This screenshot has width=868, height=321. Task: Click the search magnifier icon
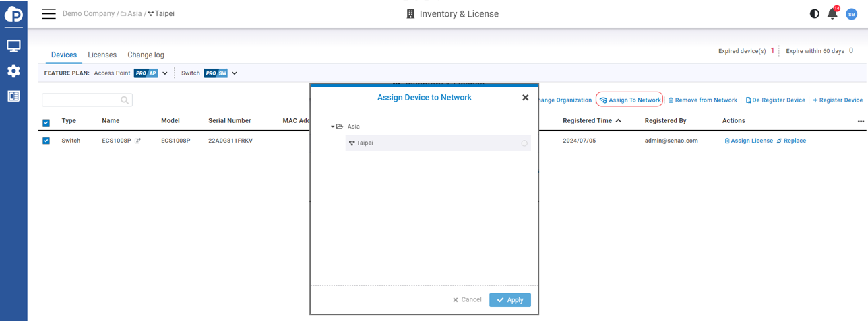pyautogui.click(x=125, y=100)
